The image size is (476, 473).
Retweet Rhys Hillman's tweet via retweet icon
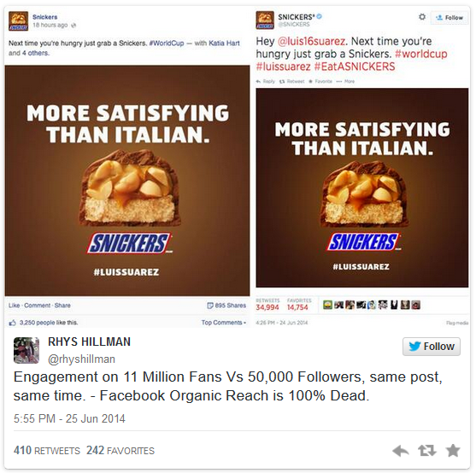tap(426, 451)
